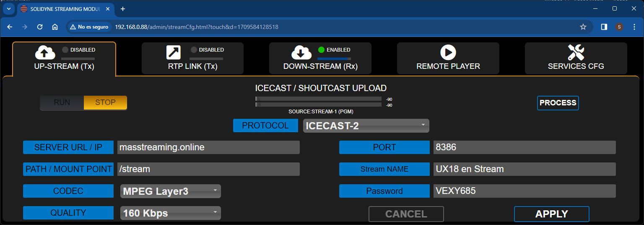This screenshot has width=644, height=225.
Task: Toggle the browser side panel icon
Action: click(604, 27)
